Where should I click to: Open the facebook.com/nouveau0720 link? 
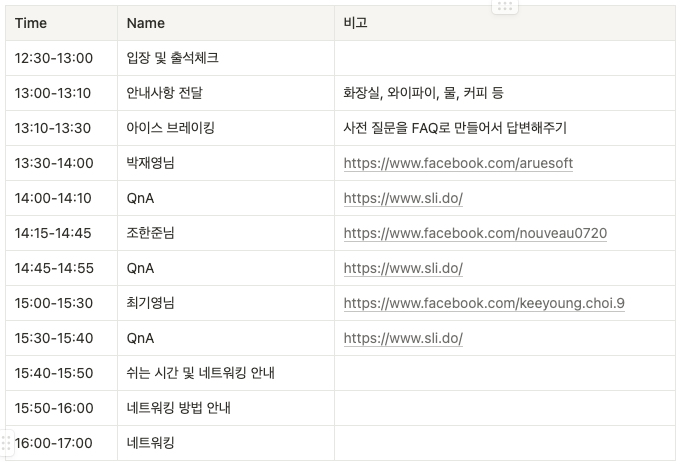coord(475,233)
